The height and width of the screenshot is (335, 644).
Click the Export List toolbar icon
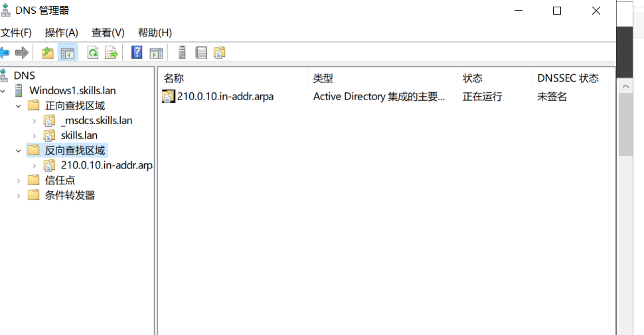click(x=111, y=52)
